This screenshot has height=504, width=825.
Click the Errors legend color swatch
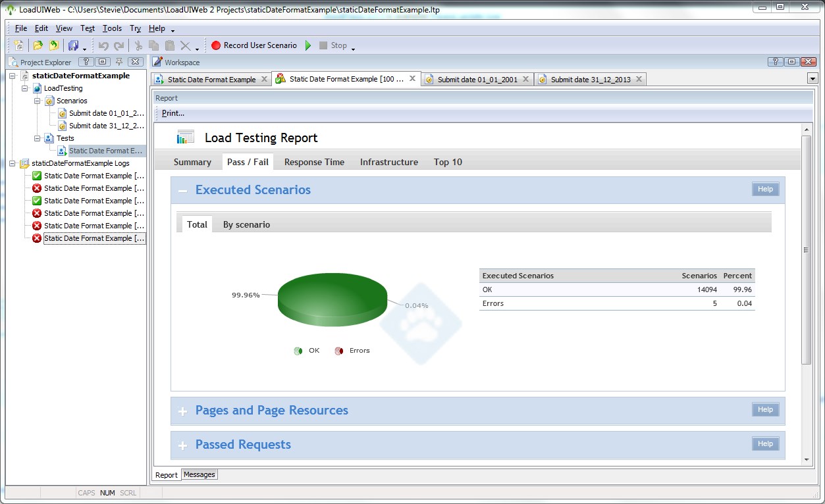click(x=339, y=351)
